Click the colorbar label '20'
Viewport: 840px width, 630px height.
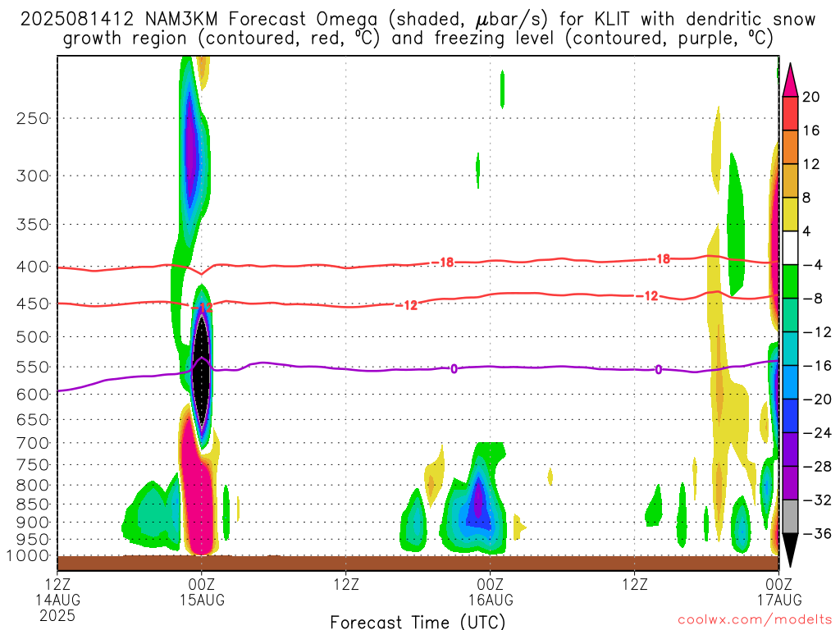coord(810,97)
